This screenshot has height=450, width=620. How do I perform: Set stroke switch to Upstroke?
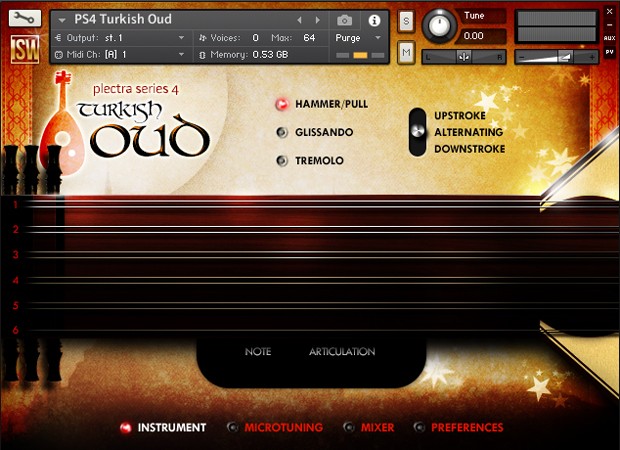pos(460,116)
